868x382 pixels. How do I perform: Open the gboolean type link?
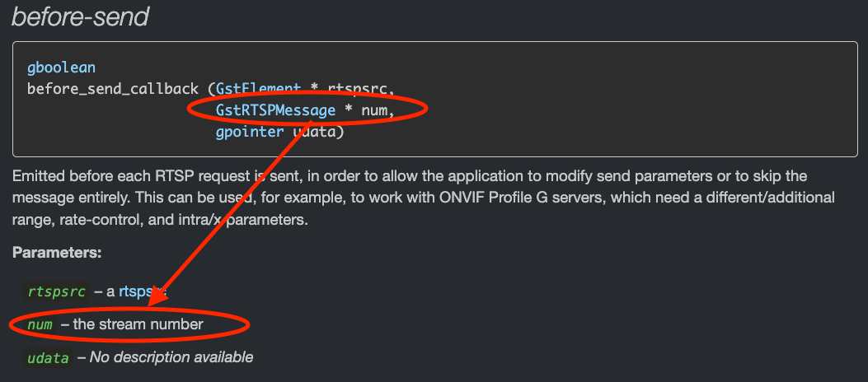[x=62, y=68]
